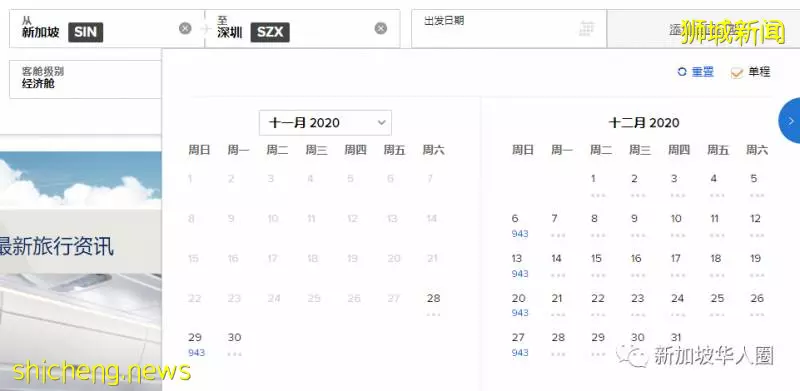
Task: Select December 6 priced 943
Action: pos(519,226)
